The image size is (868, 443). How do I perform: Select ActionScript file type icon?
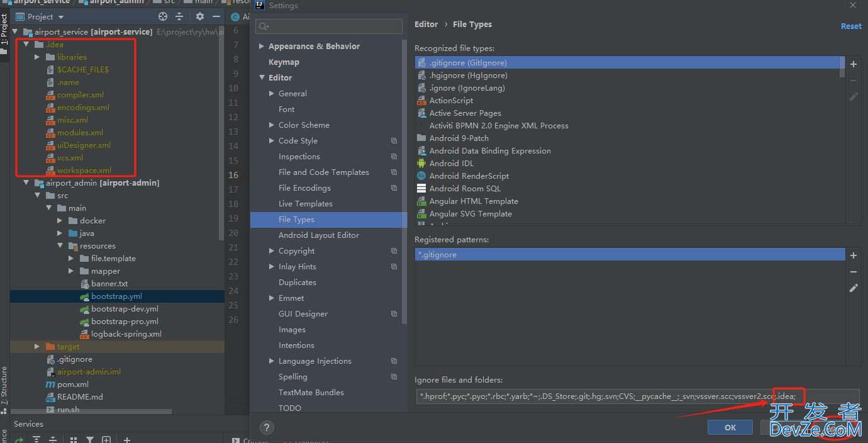coord(421,101)
